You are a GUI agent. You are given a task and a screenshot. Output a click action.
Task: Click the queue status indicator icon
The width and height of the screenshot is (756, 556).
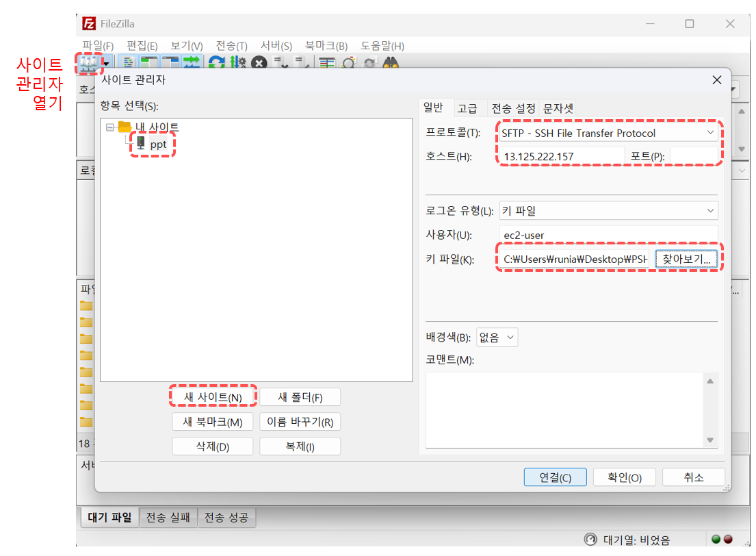(590, 539)
